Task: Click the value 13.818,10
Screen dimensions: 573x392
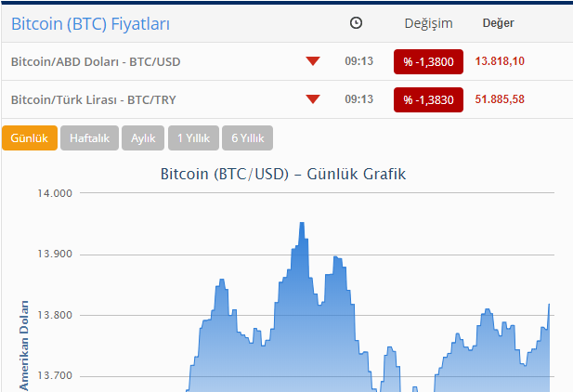Action: pos(500,61)
